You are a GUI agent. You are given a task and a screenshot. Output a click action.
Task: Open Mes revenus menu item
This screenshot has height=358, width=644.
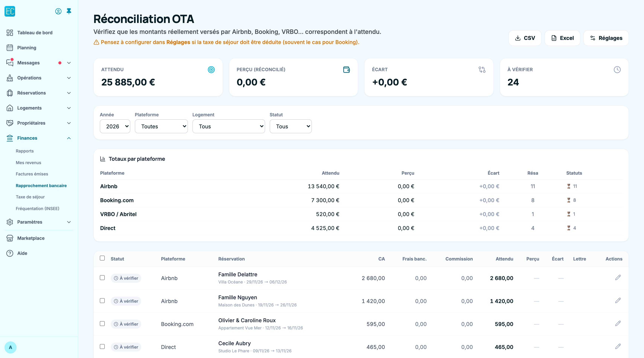point(28,163)
